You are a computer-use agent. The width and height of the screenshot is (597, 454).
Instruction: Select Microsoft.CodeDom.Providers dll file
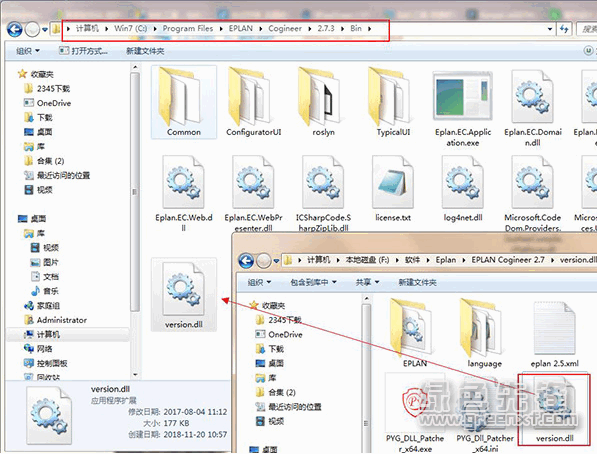(x=533, y=193)
